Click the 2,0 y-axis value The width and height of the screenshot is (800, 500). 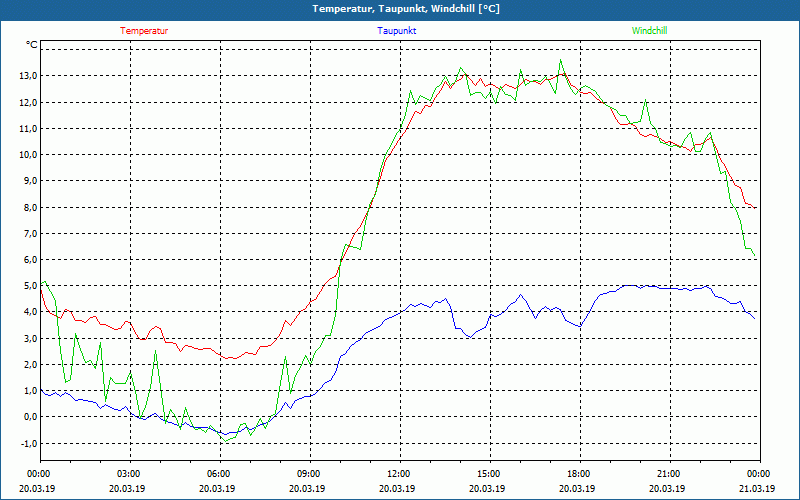coord(31,365)
